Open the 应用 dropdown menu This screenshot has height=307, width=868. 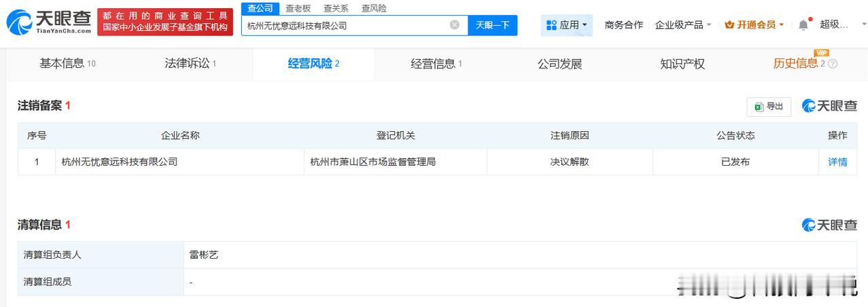click(568, 25)
